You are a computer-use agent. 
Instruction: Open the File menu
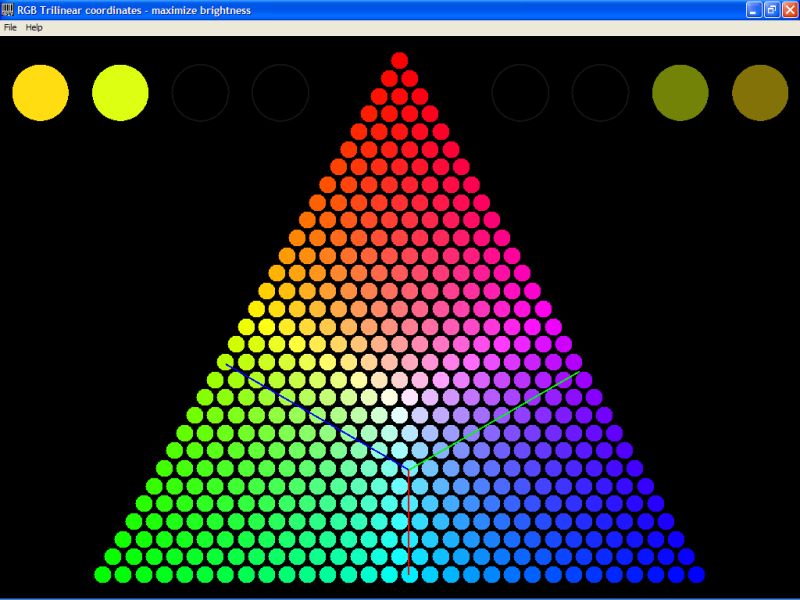(10, 28)
